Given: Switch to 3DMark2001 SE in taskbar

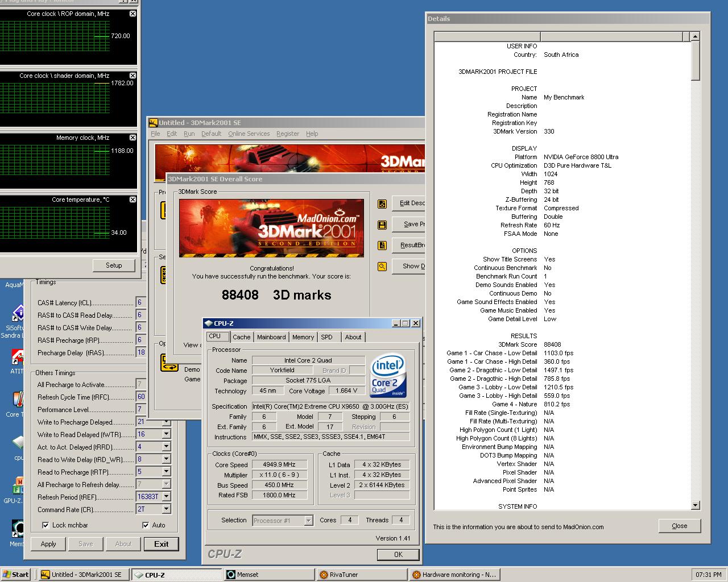Looking at the screenshot, I should pos(84,575).
